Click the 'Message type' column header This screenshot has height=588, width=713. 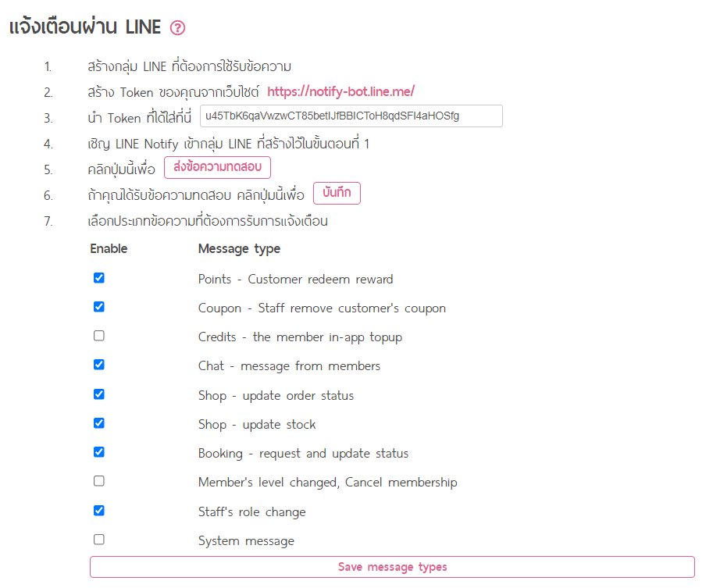(x=239, y=249)
